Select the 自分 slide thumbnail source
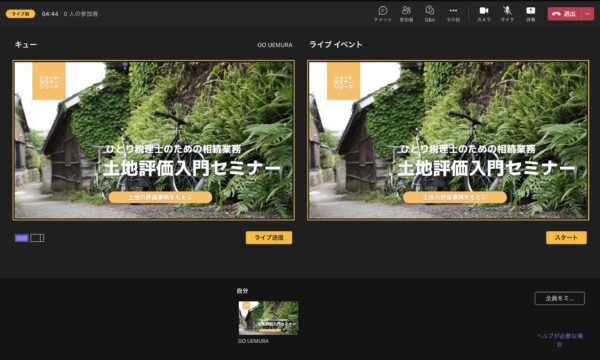The image size is (600, 360). 268,318
